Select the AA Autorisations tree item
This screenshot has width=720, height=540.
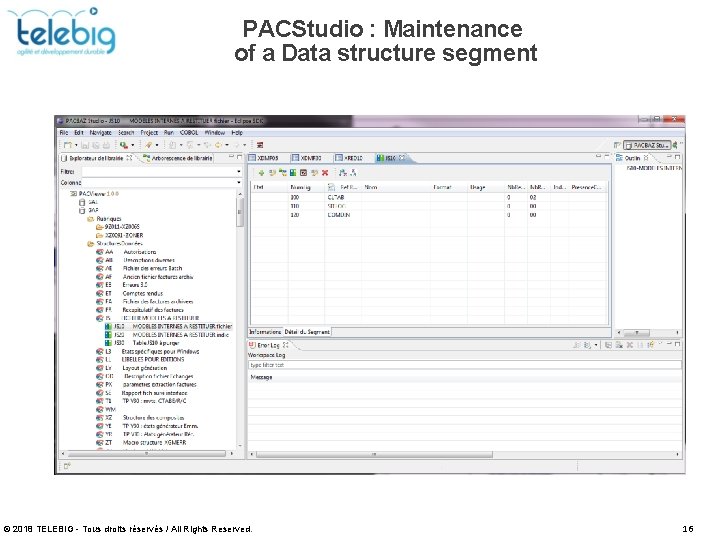tap(126, 252)
